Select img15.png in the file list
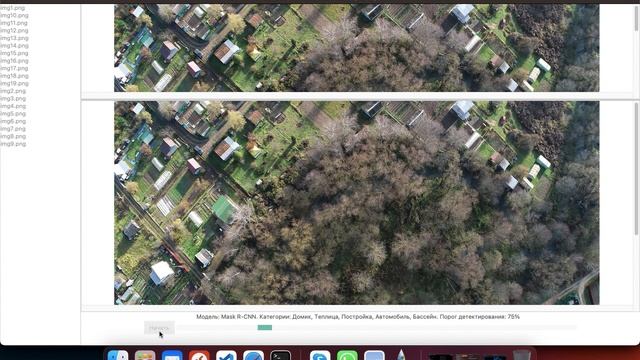Viewport: 640px width, 360px height. pyautogui.click(x=14, y=53)
